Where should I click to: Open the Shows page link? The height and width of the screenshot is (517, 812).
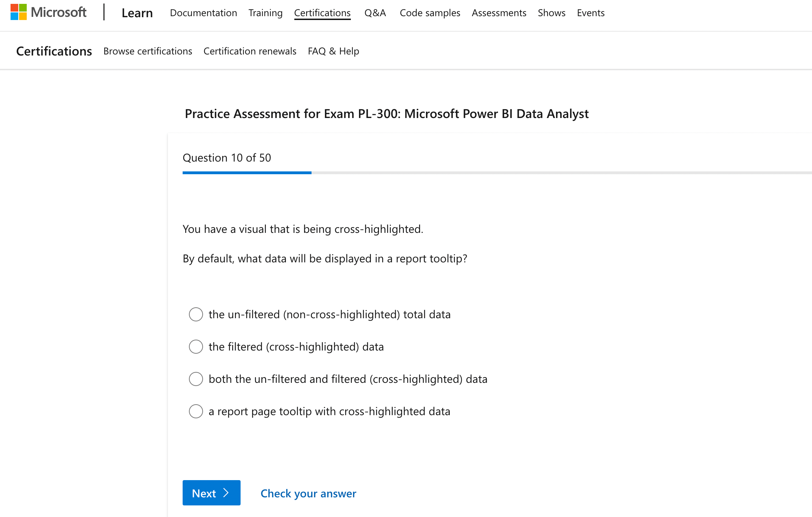pos(552,13)
